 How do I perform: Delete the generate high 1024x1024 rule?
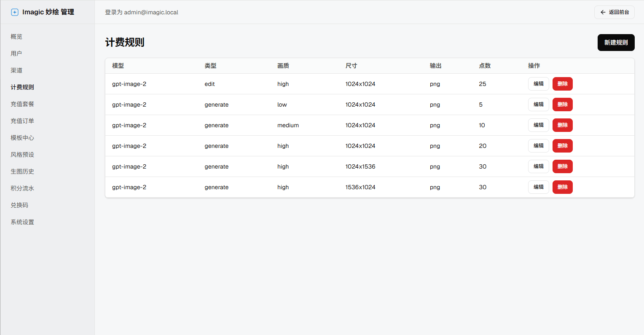pos(563,146)
